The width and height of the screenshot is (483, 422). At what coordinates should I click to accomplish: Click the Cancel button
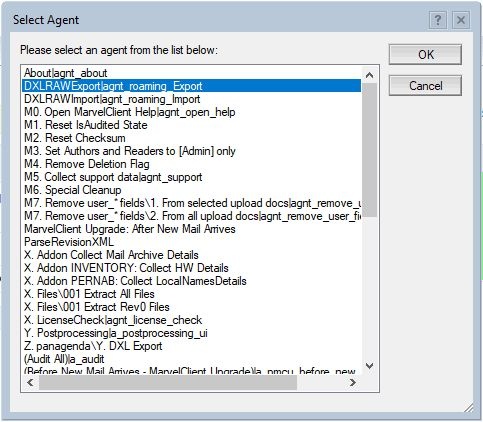tap(425, 86)
